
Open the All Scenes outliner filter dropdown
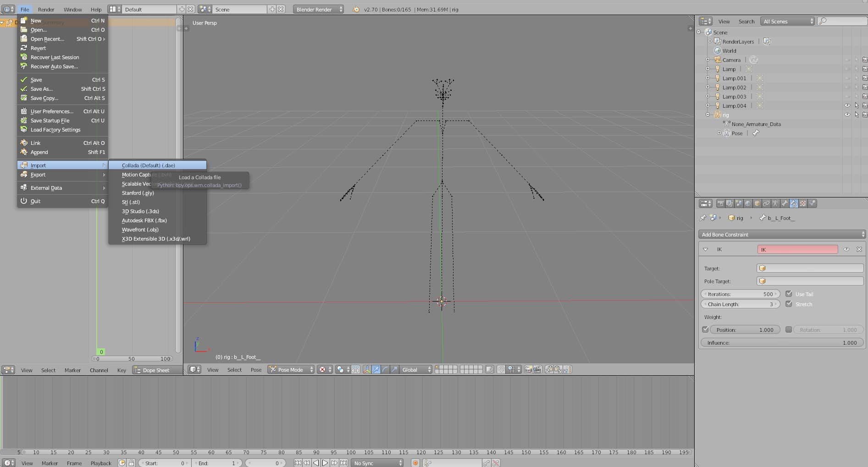[x=787, y=21]
